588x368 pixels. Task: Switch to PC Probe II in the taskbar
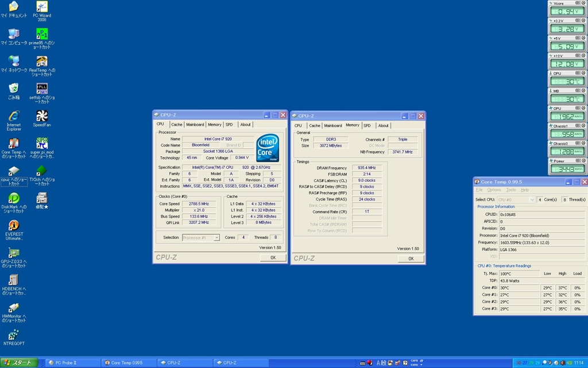click(69, 363)
